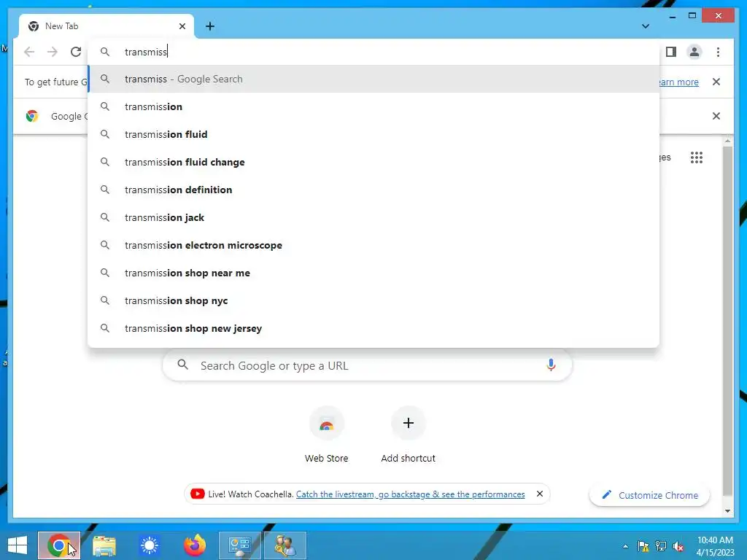Open the profile avatar menu
The height and width of the screenshot is (560, 747).
pos(694,52)
